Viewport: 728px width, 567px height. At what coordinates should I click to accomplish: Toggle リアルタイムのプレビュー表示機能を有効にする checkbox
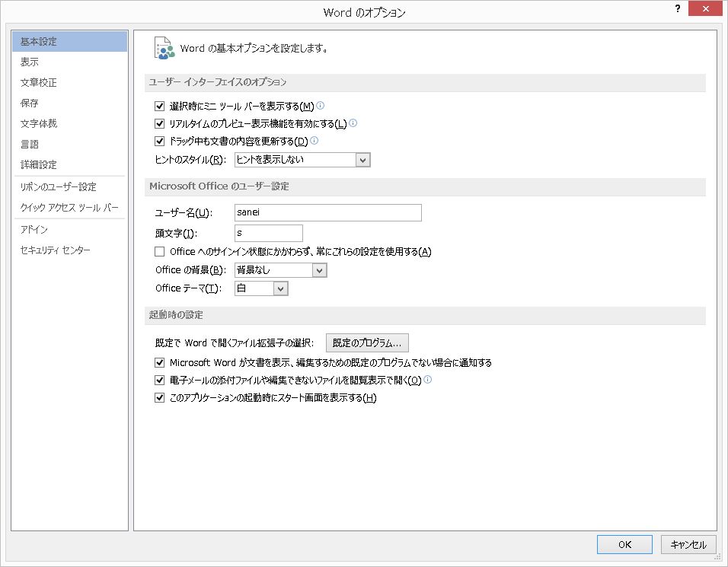pos(159,123)
